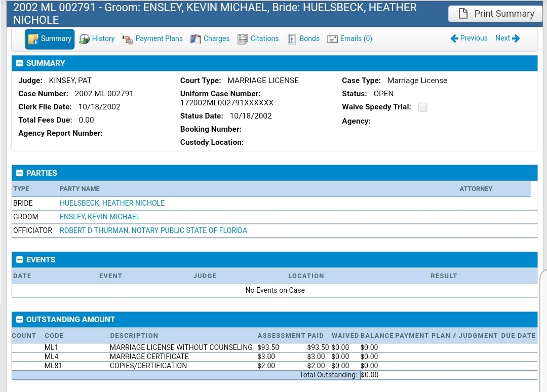Click the Bonds document icon
This screenshot has height=392, width=547.
tap(292, 39)
